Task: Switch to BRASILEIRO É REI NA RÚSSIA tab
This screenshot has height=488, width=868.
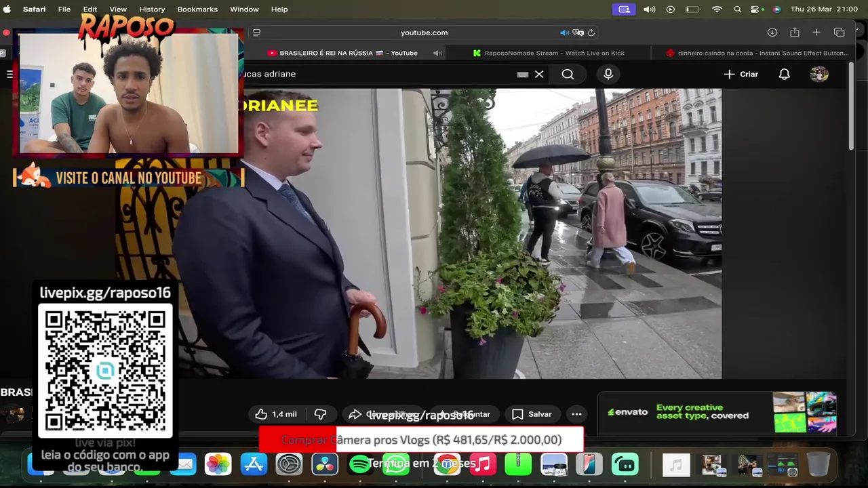Action: 349,53
